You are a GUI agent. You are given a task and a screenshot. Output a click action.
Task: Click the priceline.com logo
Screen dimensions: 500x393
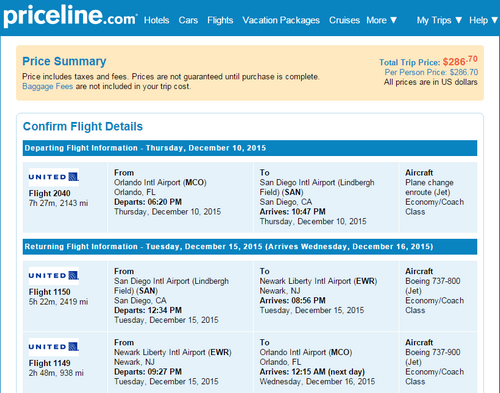pyautogui.click(x=70, y=16)
